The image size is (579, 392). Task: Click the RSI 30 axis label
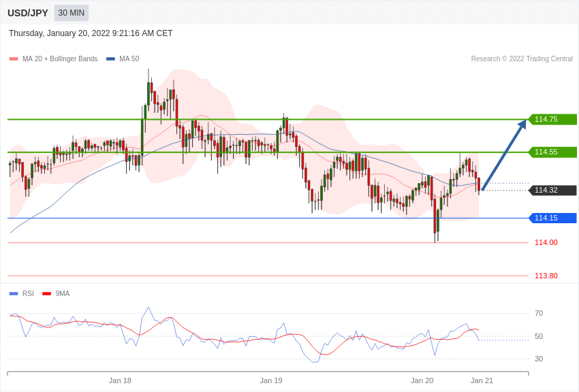tap(539, 359)
